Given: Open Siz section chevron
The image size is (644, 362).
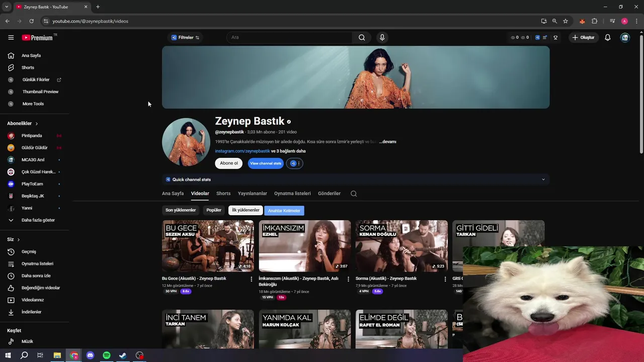Looking at the screenshot, I should pyautogui.click(x=19, y=240).
